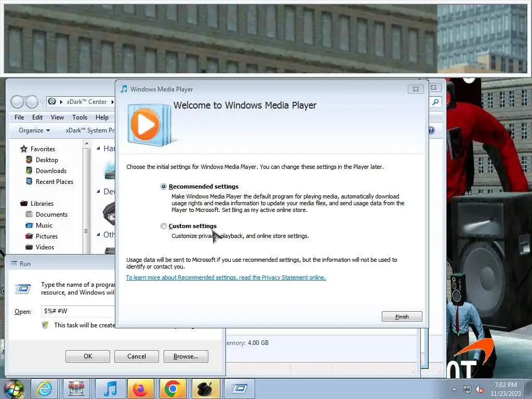This screenshot has height=399, width=532.
Task: Launch Firefox from the taskbar
Action: 140,389
